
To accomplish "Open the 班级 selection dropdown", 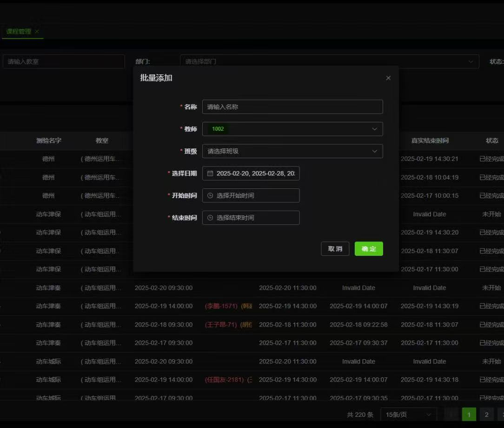I will (292, 151).
